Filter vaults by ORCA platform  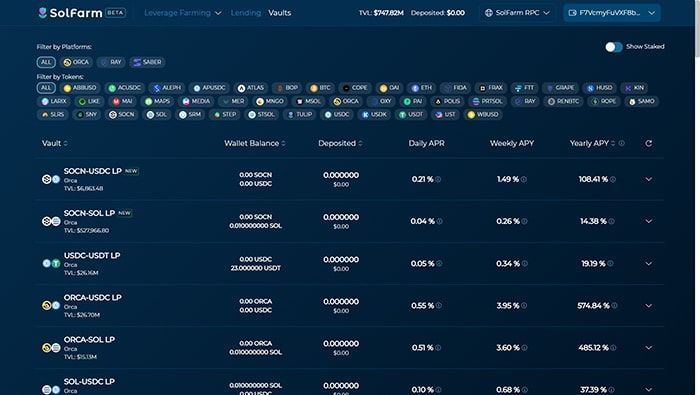[76, 62]
